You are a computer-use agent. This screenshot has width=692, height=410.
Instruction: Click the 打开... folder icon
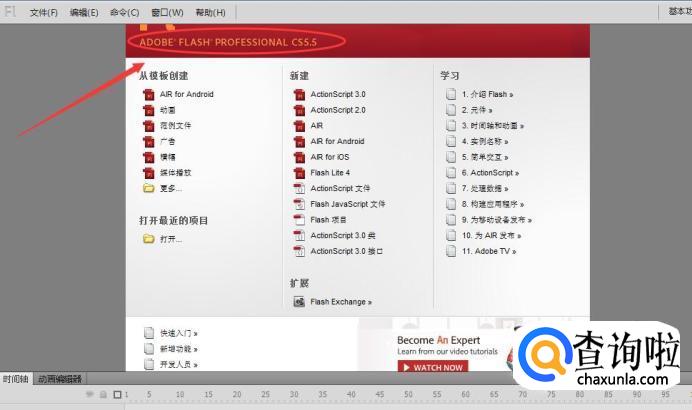click(x=149, y=239)
